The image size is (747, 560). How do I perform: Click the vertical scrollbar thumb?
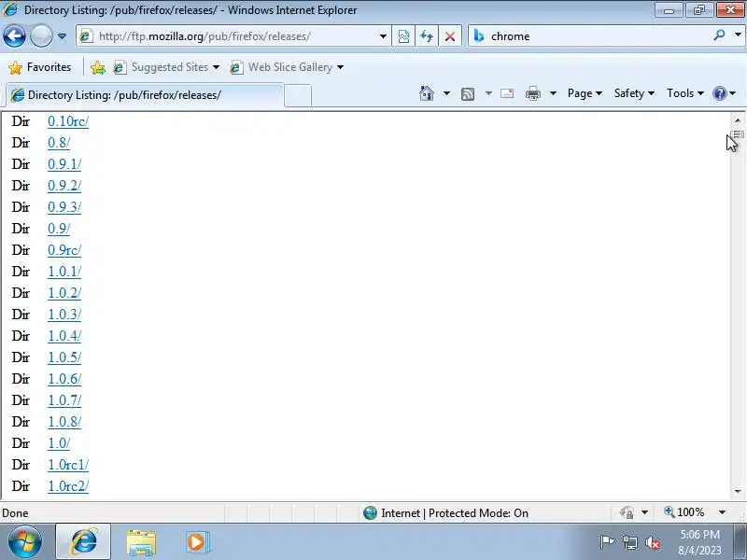click(x=738, y=134)
